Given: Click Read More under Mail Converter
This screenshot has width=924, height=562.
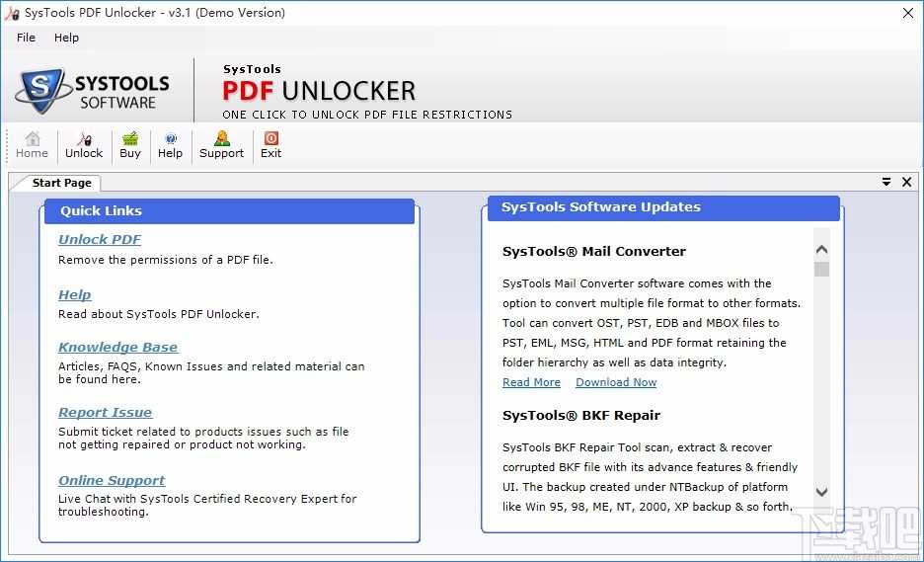Looking at the screenshot, I should click(531, 382).
